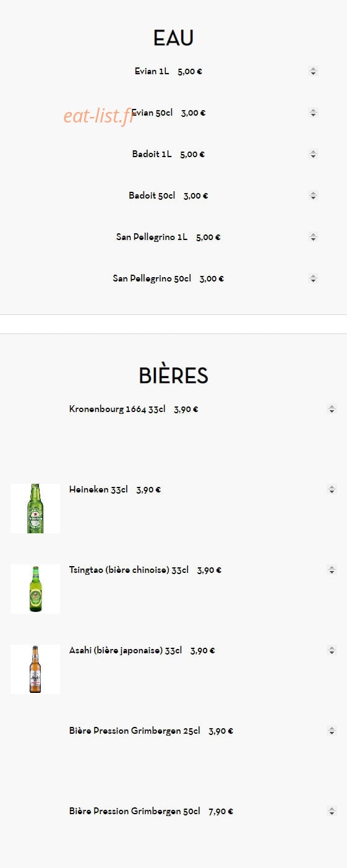Click the BIÈRES section heading
The height and width of the screenshot is (868, 347).
pyautogui.click(x=173, y=376)
